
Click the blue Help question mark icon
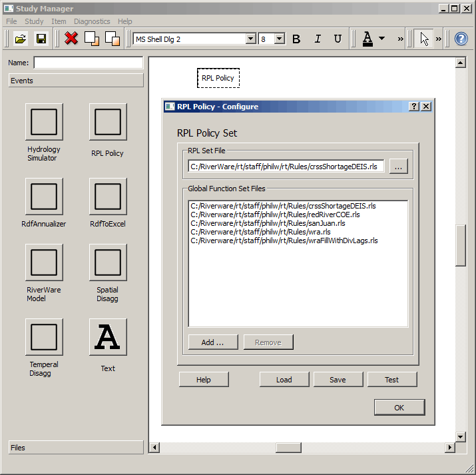point(461,39)
